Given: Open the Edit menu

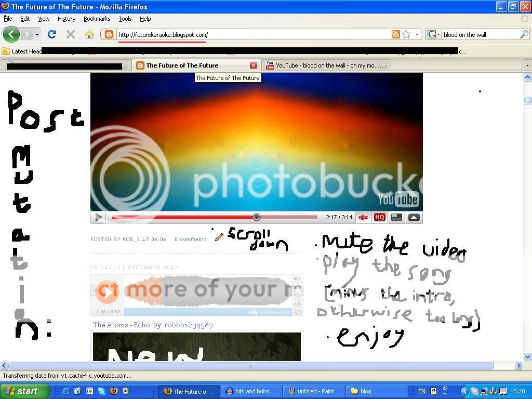Looking at the screenshot, I should point(25,19).
